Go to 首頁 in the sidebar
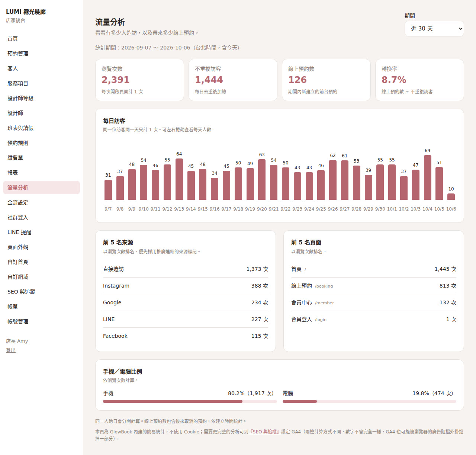 click(x=41, y=39)
